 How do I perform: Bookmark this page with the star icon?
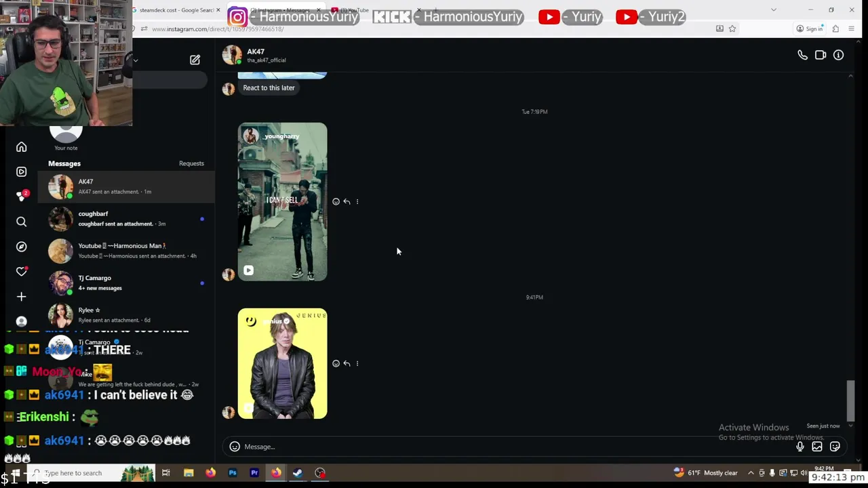coord(732,28)
